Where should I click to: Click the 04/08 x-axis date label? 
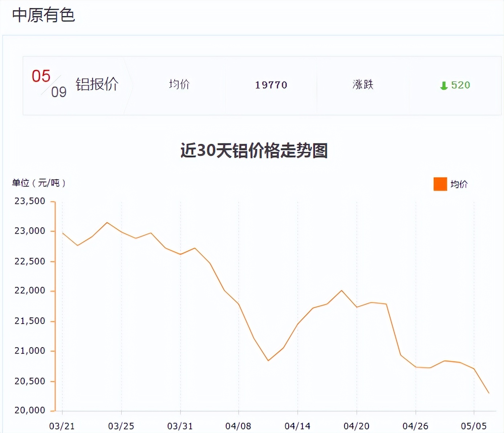(x=238, y=426)
